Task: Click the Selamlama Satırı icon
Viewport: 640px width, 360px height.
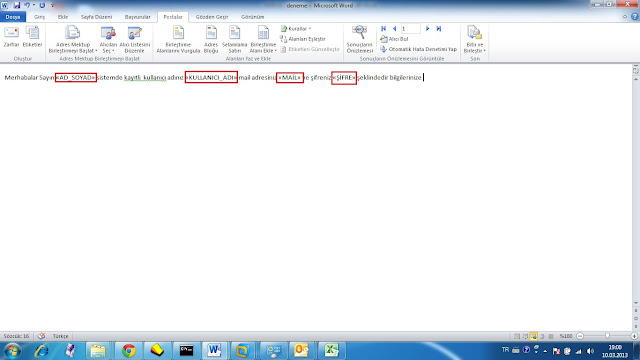Action: [234, 39]
